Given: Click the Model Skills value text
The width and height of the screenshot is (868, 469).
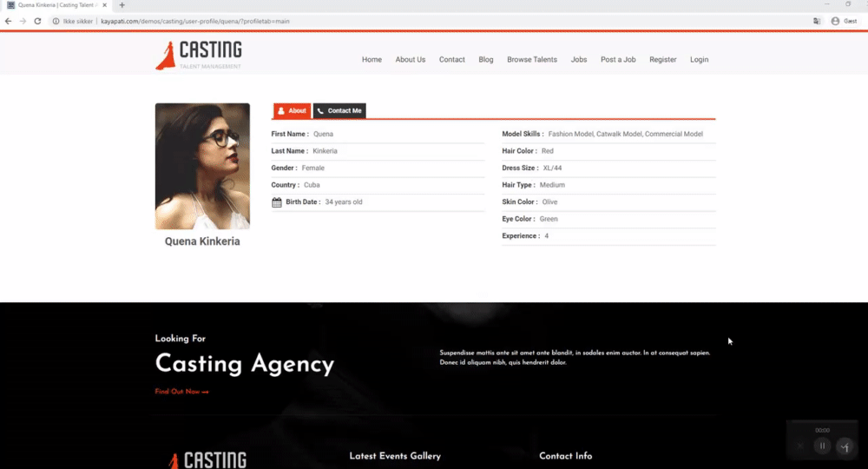Looking at the screenshot, I should click(x=626, y=134).
